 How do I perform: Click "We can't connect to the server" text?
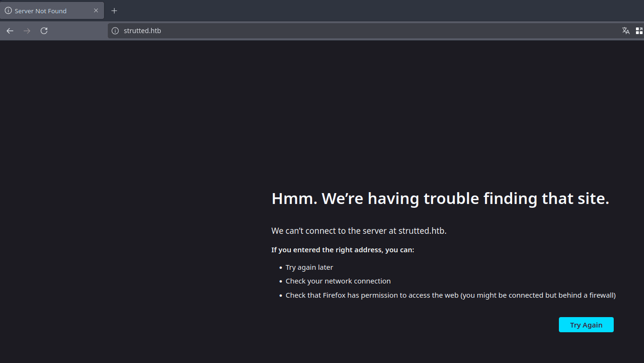point(358,231)
